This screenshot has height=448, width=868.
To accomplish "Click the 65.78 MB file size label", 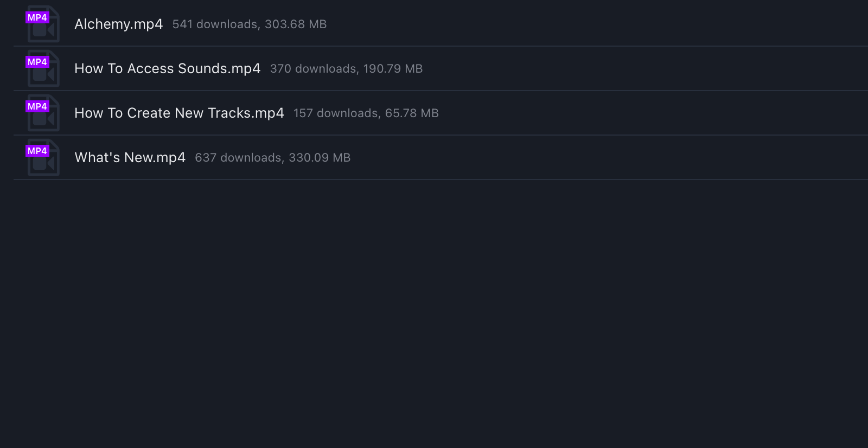I will click(412, 113).
